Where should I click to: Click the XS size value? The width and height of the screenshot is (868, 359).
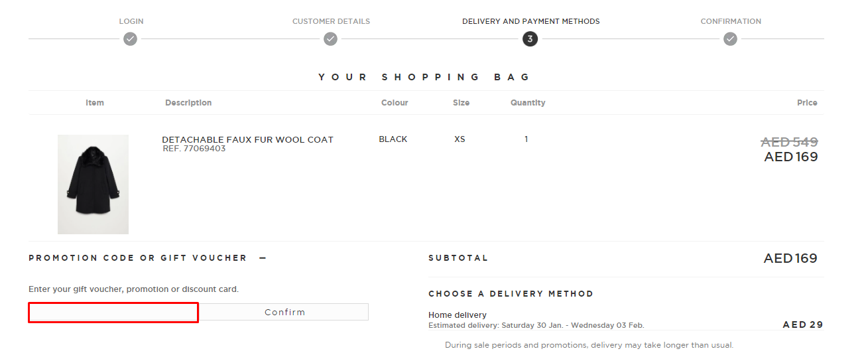[460, 139]
